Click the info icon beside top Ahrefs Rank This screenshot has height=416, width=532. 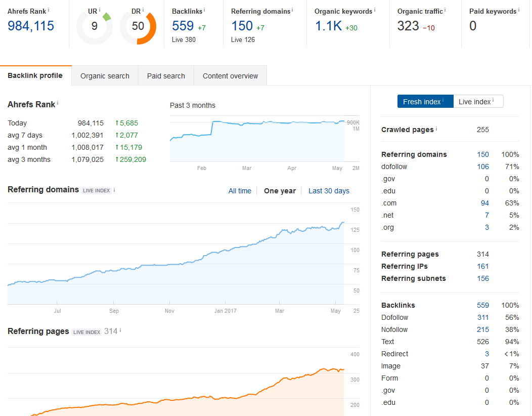tap(49, 10)
